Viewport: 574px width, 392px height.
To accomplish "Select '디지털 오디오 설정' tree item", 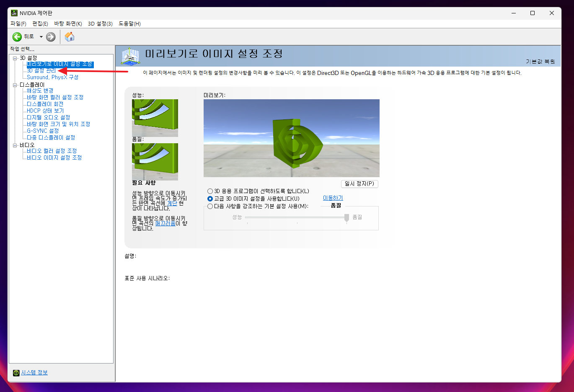I will [x=48, y=118].
